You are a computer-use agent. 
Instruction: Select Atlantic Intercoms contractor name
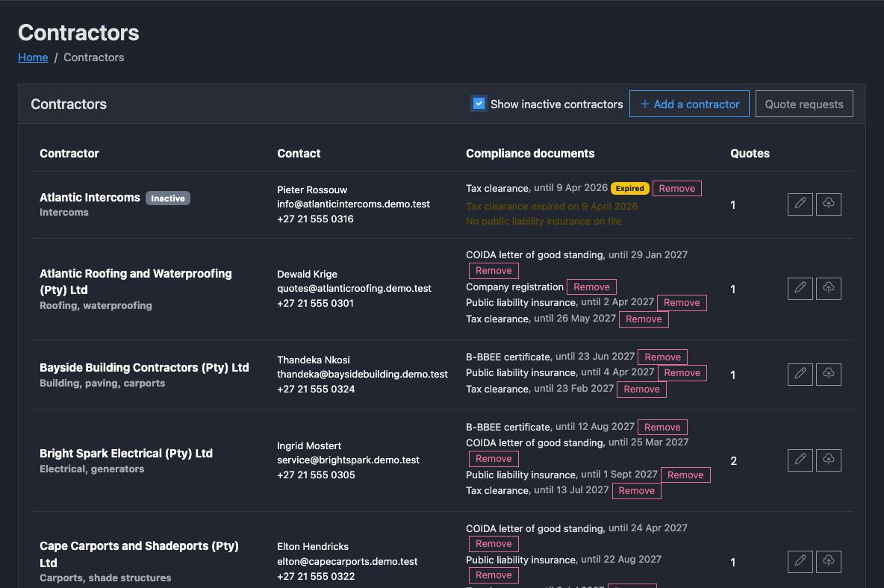90,198
